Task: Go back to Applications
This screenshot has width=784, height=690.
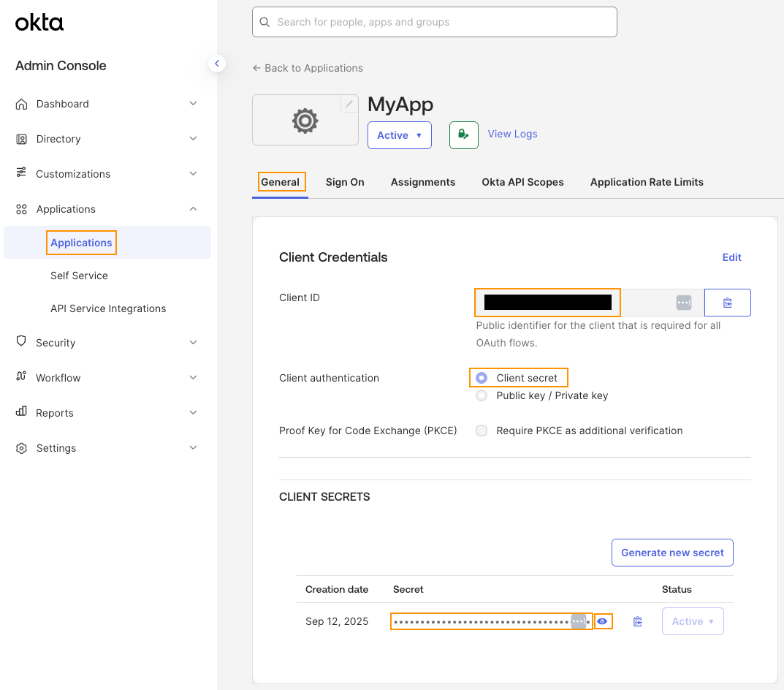Action: (308, 68)
